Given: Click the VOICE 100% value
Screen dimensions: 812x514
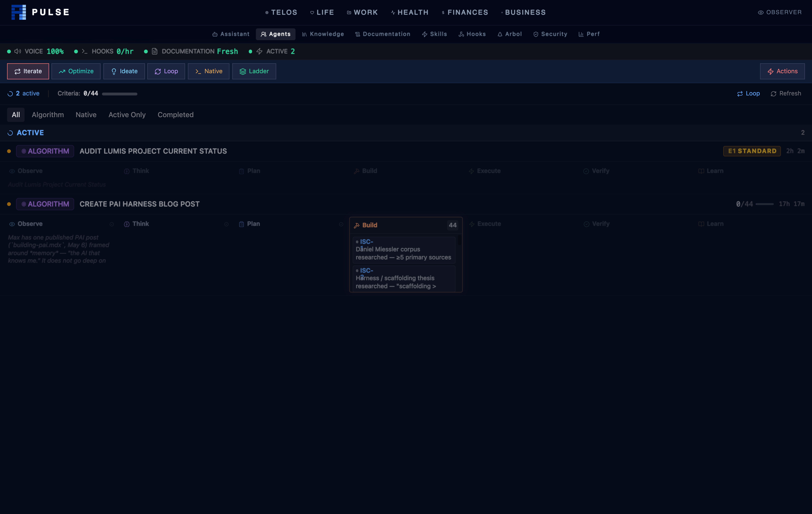Looking at the screenshot, I should click(x=55, y=51).
